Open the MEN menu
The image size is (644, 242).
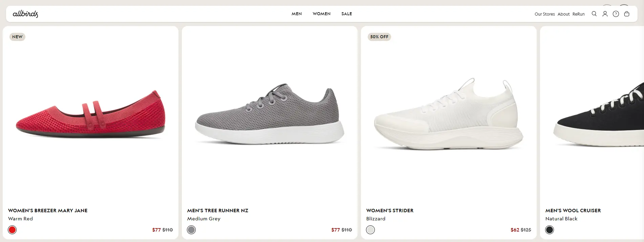tap(297, 14)
